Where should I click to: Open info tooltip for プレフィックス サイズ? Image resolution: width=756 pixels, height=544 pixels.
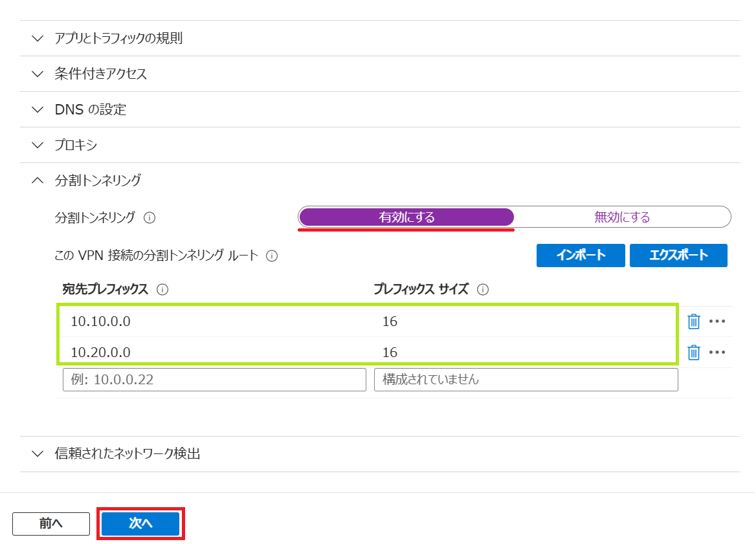(483, 290)
